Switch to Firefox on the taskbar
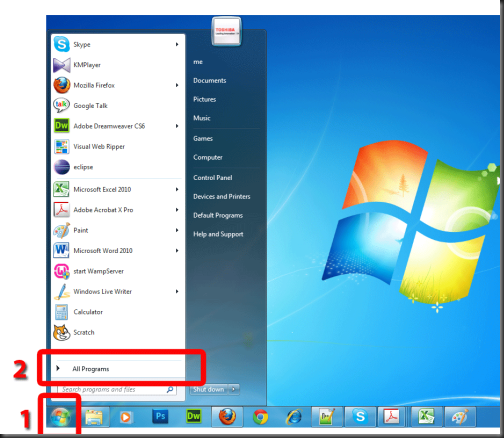504x438 pixels. click(x=227, y=417)
